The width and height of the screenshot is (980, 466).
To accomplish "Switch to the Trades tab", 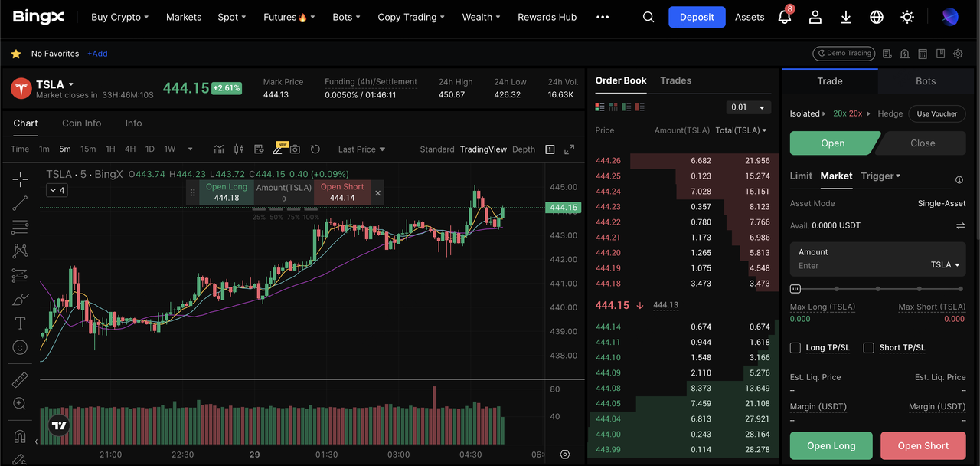I will (675, 80).
